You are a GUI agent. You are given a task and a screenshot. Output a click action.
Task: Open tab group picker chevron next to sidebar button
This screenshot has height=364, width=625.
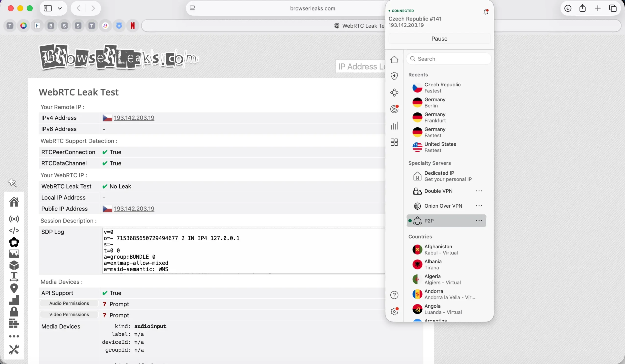click(x=60, y=8)
